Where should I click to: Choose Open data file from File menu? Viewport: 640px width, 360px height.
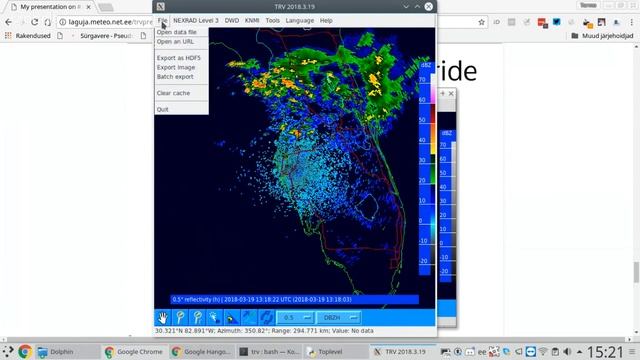(181, 32)
